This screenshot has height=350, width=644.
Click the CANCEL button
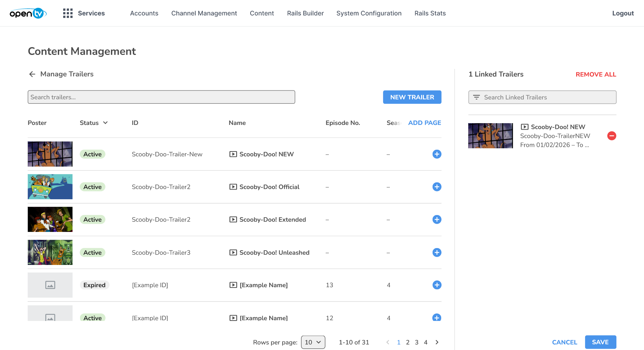click(x=565, y=342)
